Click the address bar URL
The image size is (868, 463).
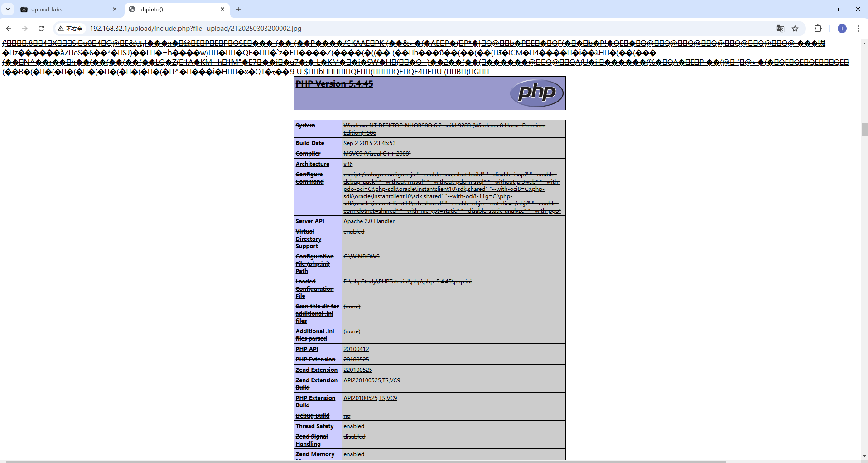tap(195, 29)
